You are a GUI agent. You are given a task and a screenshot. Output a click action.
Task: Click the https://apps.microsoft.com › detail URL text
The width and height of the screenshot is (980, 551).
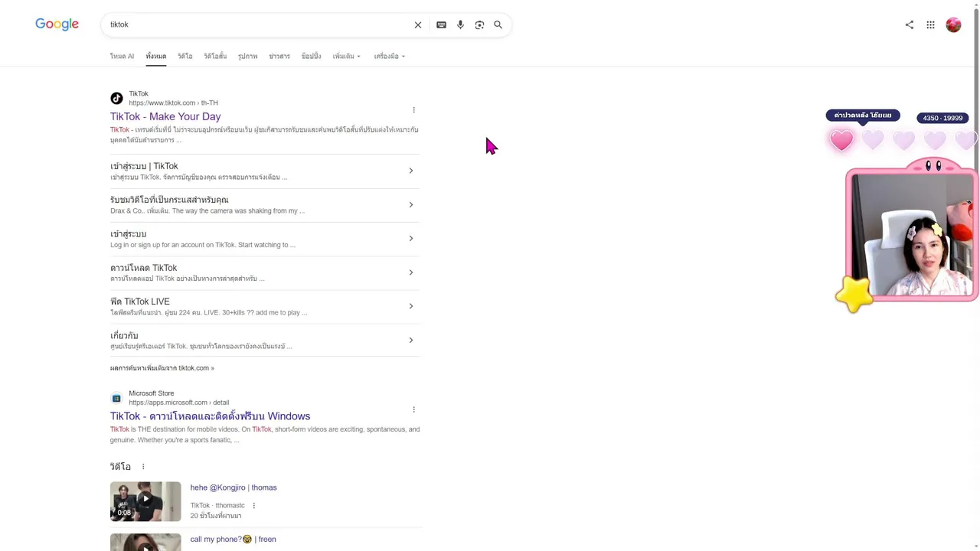(178, 403)
